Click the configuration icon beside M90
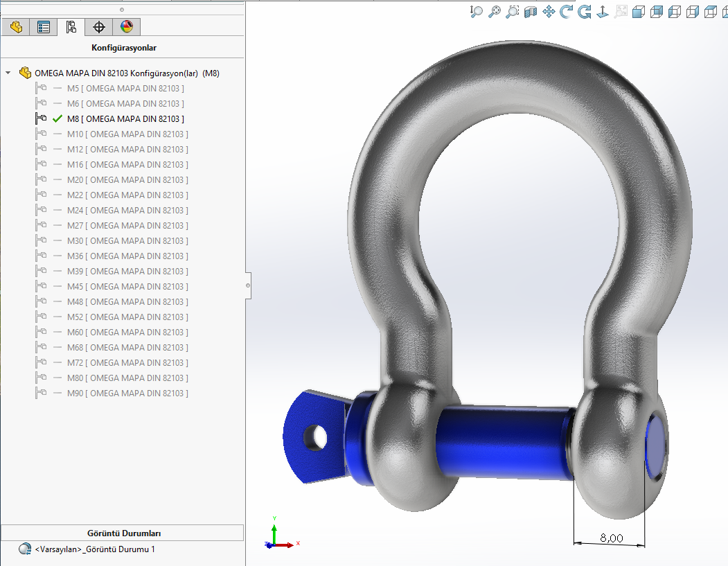Screen dimensions: 728x566 (41, 393)
